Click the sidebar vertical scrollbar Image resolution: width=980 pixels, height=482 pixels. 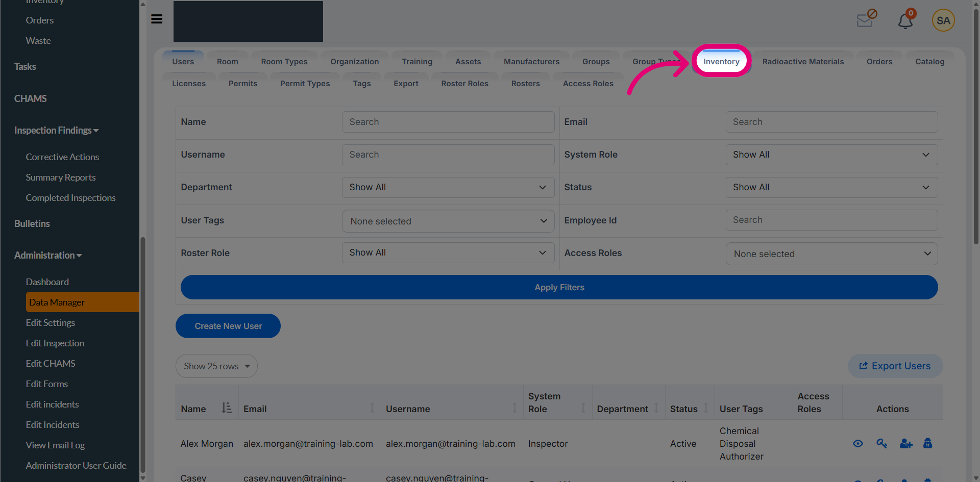[143, 354]
